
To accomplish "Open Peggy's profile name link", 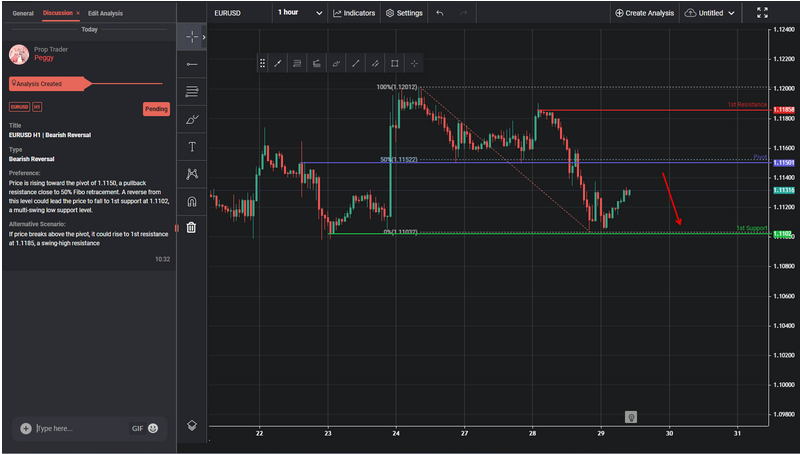I will point(44,58).
